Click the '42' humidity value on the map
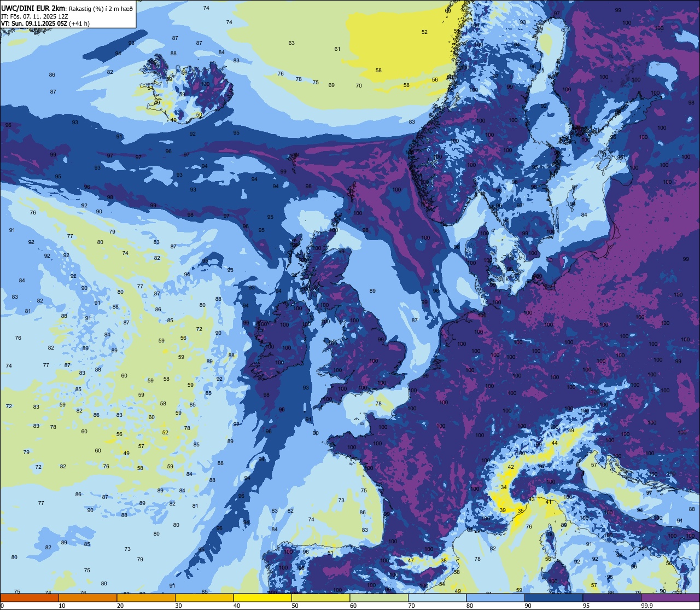 pos(511,467)
